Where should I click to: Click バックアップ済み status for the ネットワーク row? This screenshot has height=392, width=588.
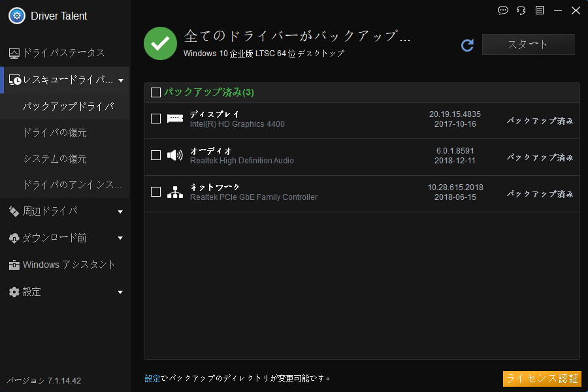coord(540,194)
